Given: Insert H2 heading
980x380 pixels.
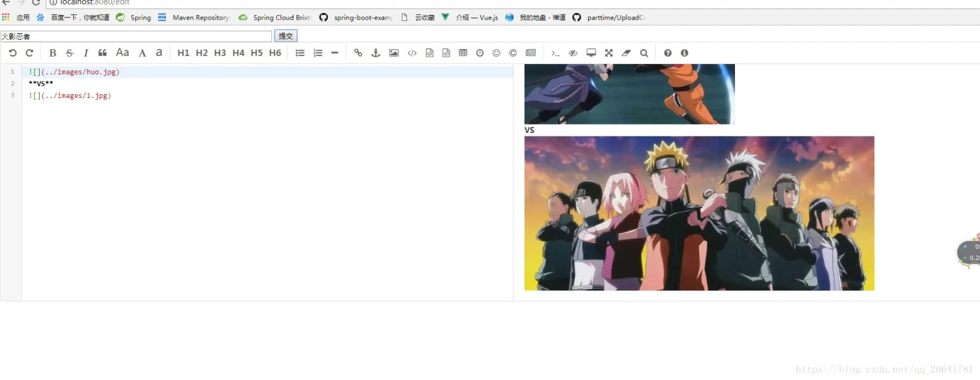Looking at the screenshot, I should tap(202, 53).
